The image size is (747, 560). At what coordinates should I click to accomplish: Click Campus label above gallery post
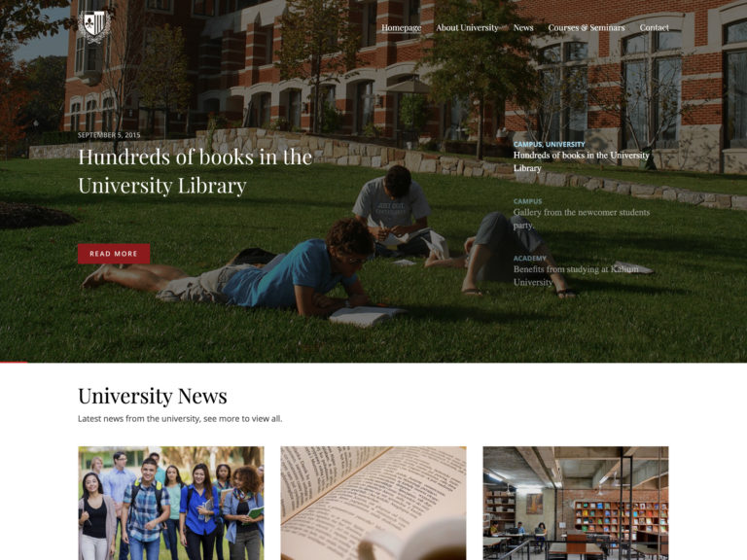(x=527, y=201)
